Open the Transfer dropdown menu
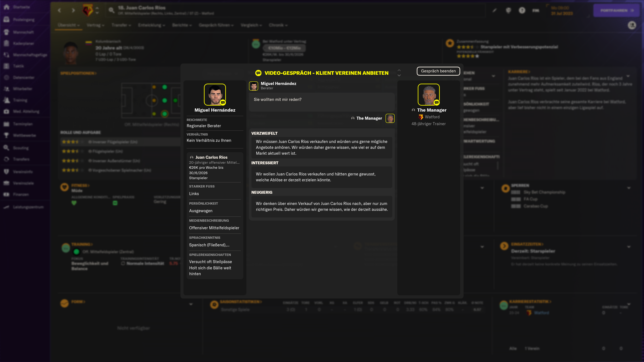644x362 pixels. 121,25
